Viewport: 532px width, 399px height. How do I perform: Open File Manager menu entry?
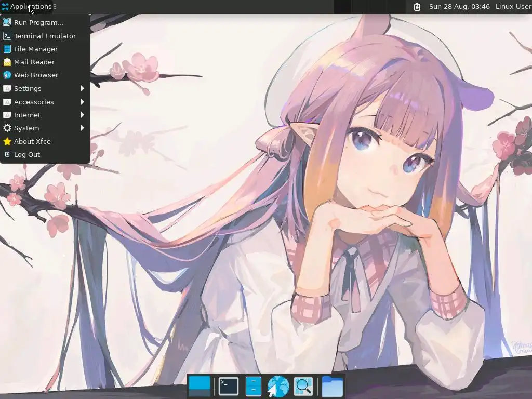point(45,49)
